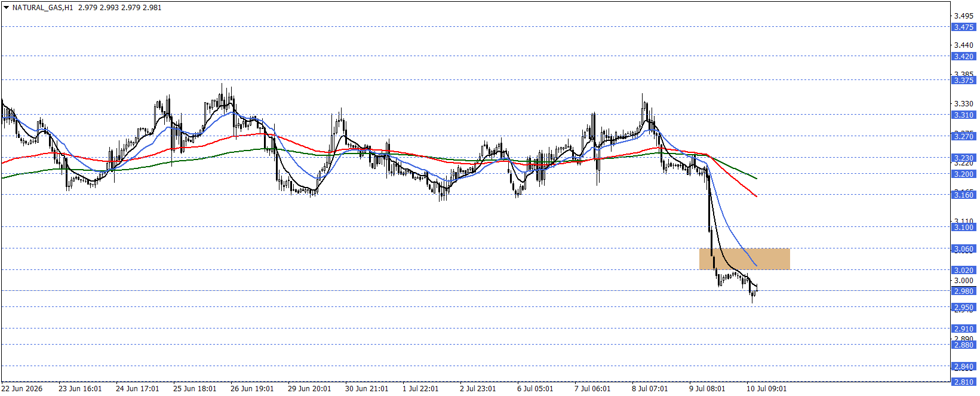Click the 3.100 price level label
980x396 pixels.
coord(963,227)
